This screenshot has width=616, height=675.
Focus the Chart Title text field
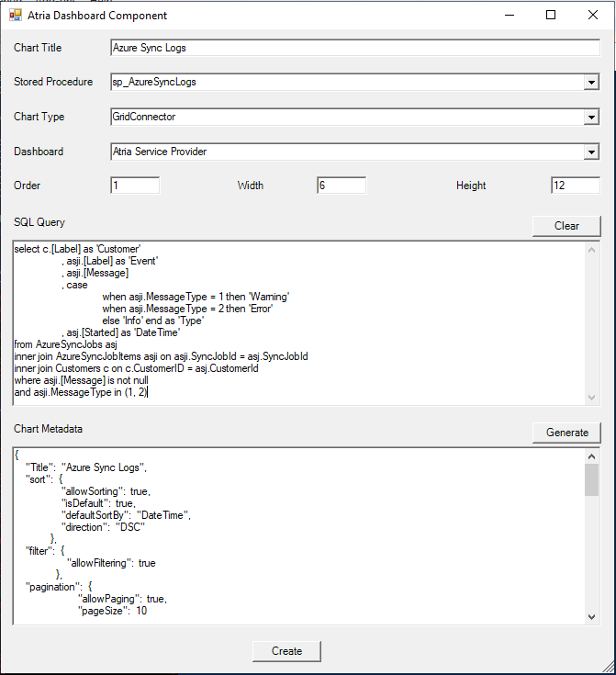355,48
